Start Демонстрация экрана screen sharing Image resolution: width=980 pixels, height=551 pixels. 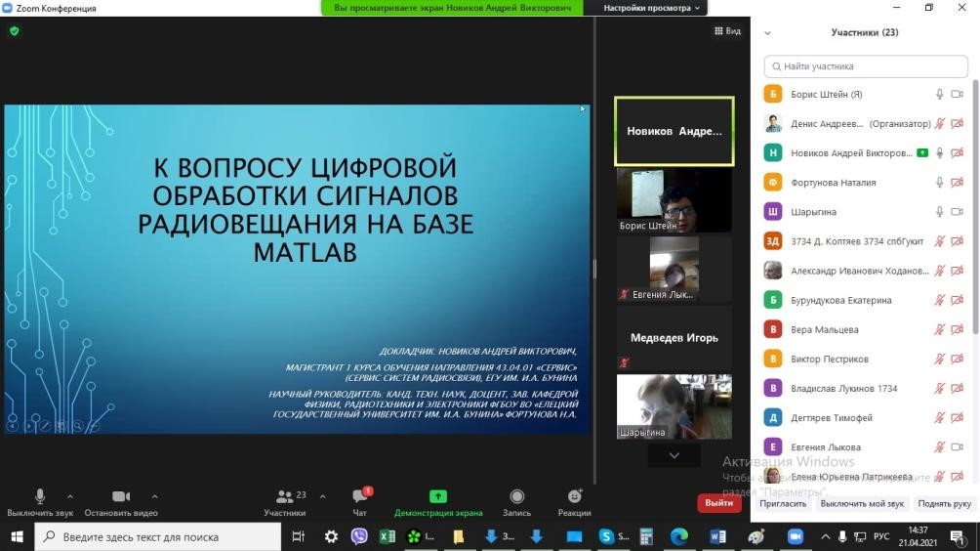[x=438, y=503]
